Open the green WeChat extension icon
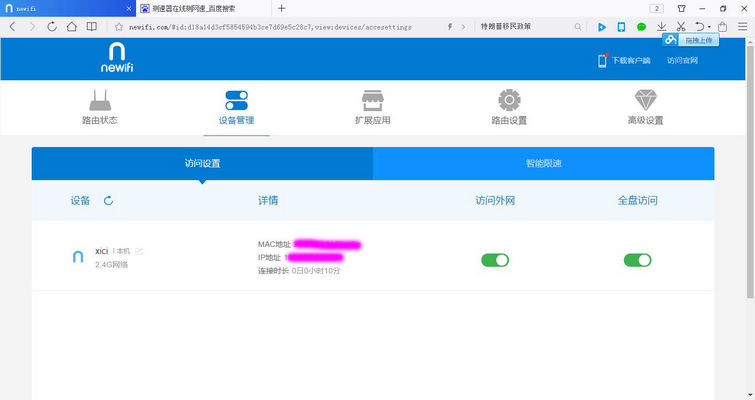This screenshot has height=400, width=755. (x=641, y=27)
